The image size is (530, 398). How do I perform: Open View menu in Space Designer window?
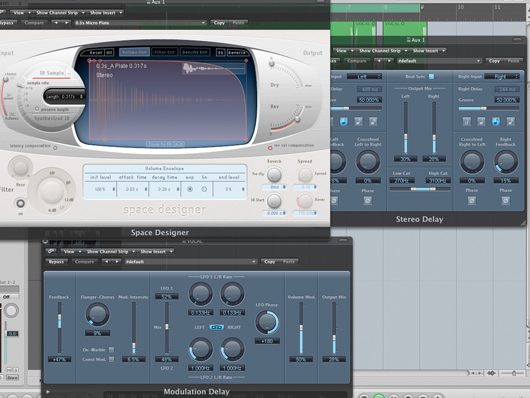[21, 13]
